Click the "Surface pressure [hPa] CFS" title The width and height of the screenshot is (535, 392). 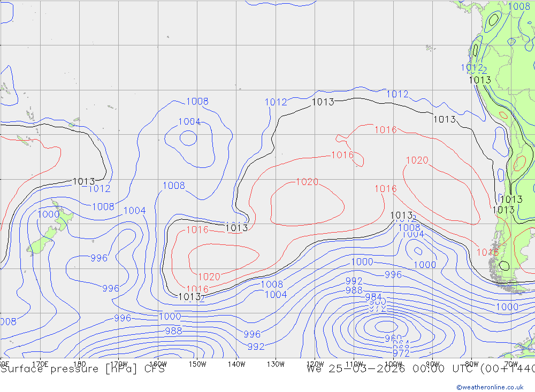[82, 369]
